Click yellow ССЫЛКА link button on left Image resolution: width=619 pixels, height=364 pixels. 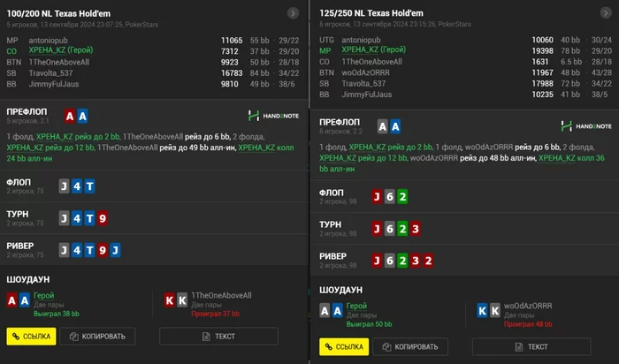click(x=31, y=337)
